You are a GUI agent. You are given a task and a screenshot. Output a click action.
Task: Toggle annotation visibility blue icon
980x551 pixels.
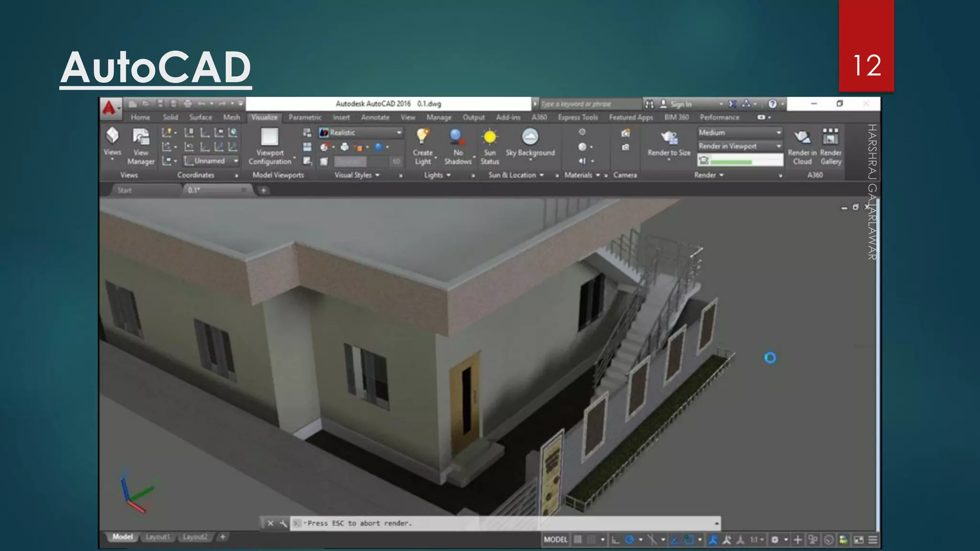coord(713,540)
